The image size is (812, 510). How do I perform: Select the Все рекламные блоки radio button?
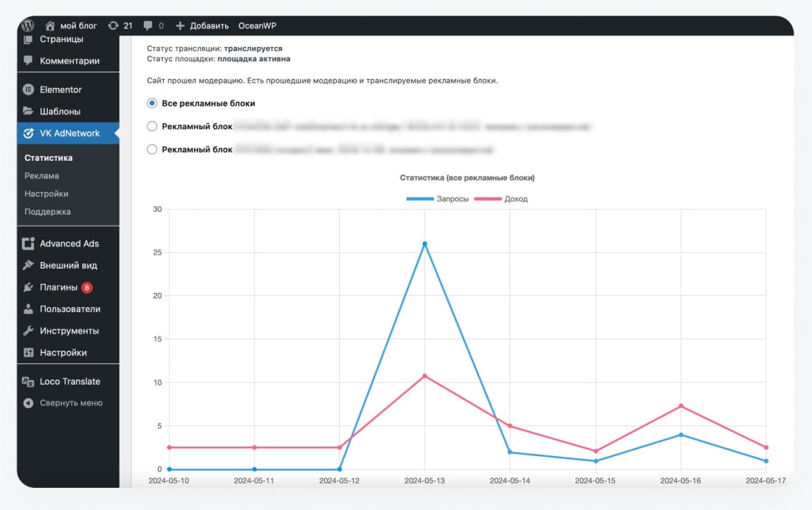(152, 103)
